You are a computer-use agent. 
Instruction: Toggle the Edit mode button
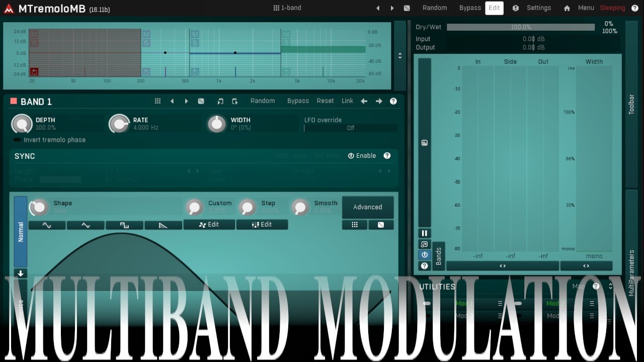click(x=494, y=8)
